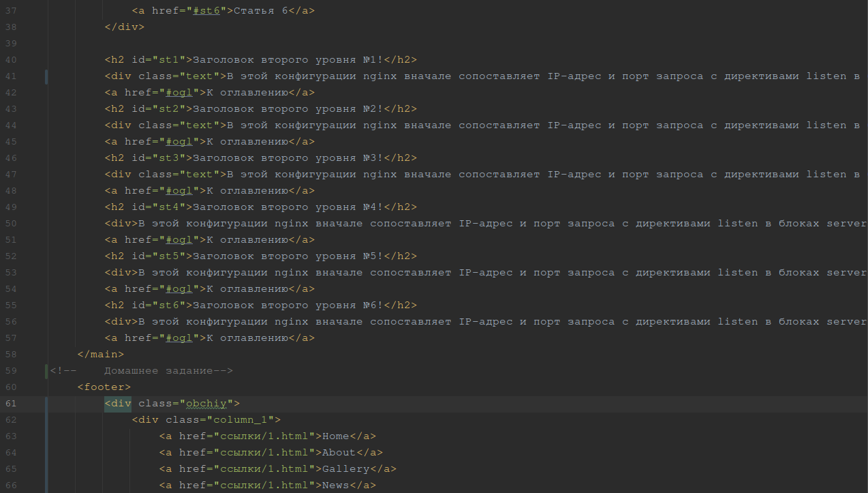
Task: Click line number 66 in the gutter
Action: pyautogui.click(x=11, y=485)
